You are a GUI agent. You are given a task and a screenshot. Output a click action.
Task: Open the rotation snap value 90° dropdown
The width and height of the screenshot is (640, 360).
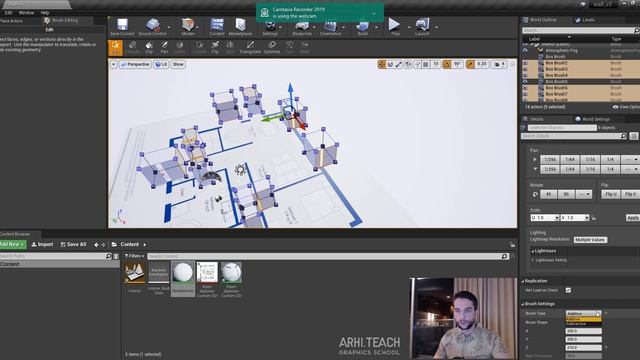(457, 64)
